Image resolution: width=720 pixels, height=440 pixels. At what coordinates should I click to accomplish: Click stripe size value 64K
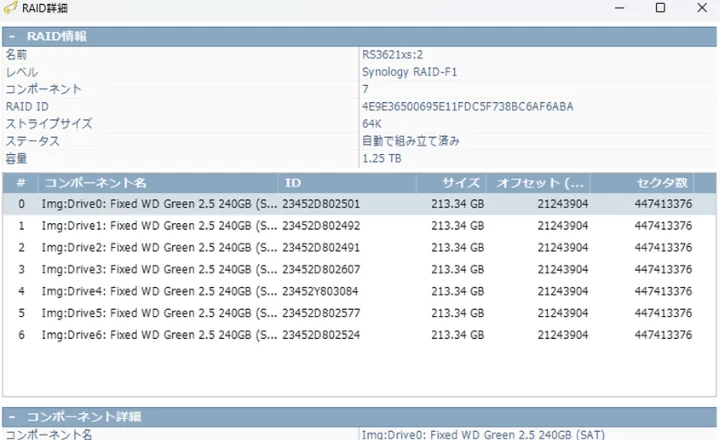point(371,124)
